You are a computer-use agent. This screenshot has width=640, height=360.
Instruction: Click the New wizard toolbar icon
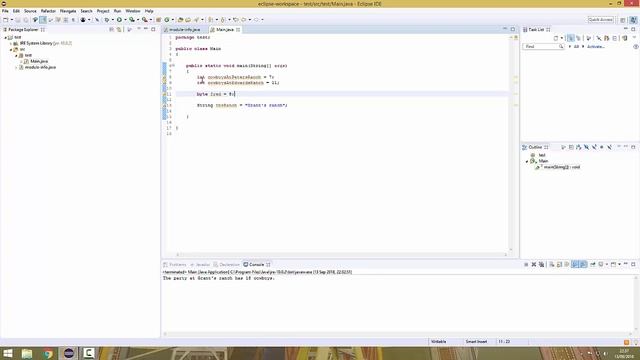5,20
